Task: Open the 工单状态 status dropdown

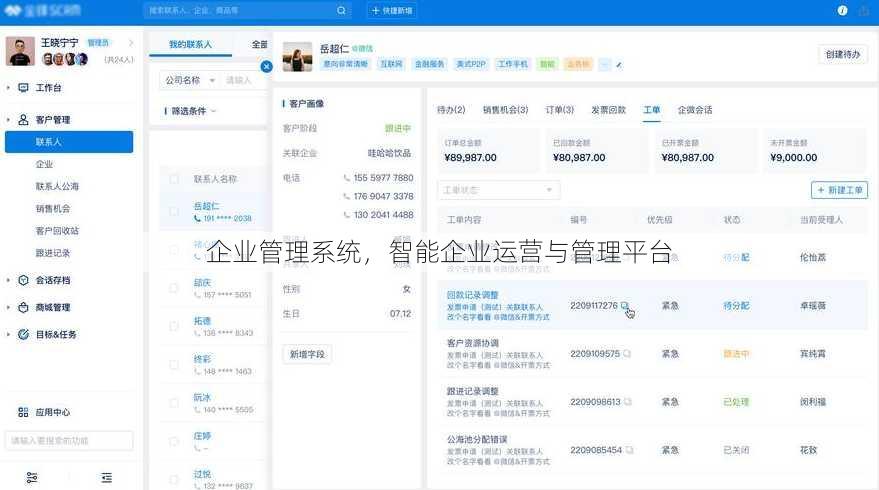Action: 498,190
